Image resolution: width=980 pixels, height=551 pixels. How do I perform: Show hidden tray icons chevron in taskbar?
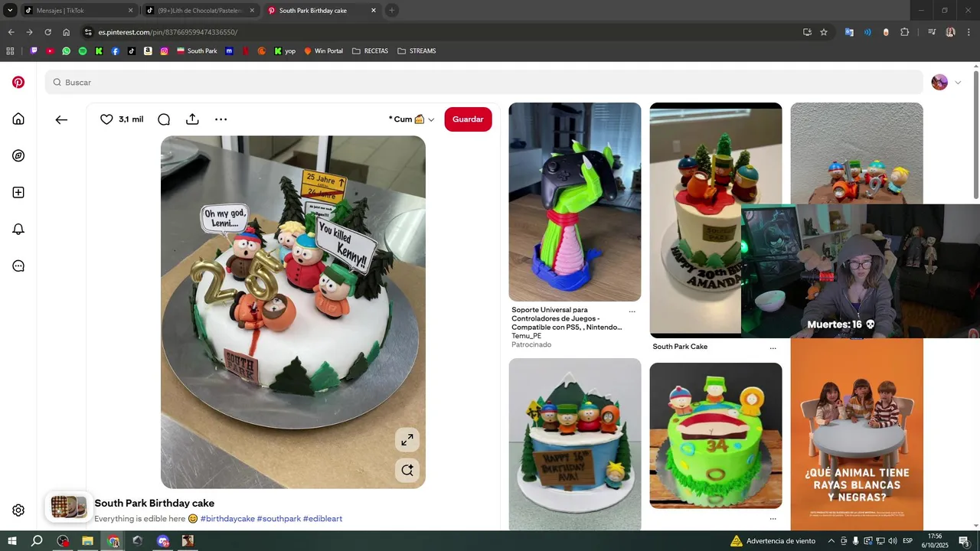pos(831,541)
